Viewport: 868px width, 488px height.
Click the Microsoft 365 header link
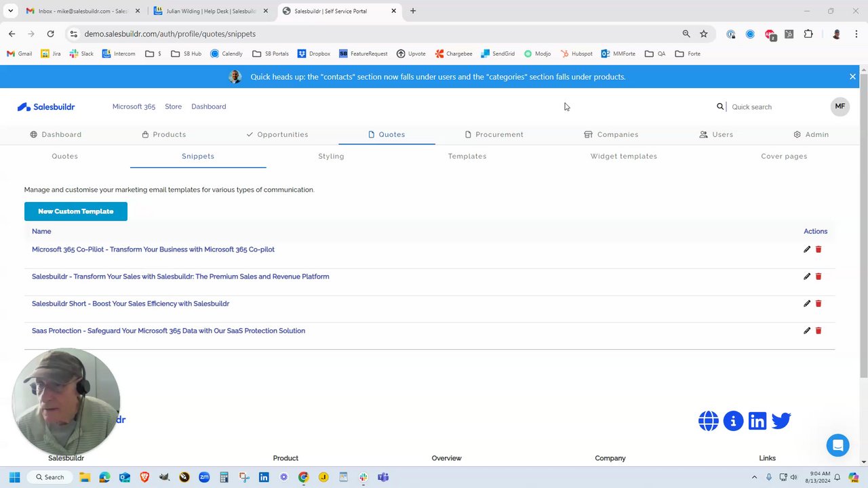click(x=134, y=106)
